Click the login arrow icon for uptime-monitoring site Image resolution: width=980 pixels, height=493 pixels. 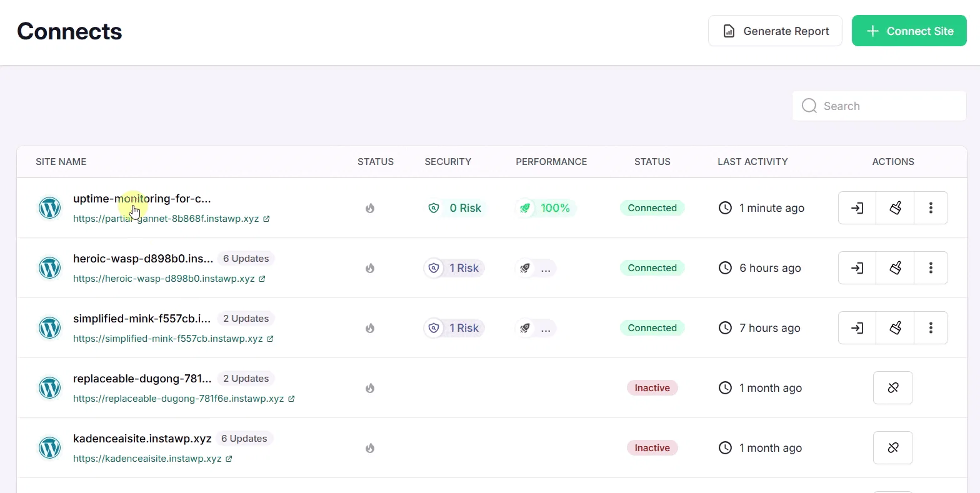[857, 208]
